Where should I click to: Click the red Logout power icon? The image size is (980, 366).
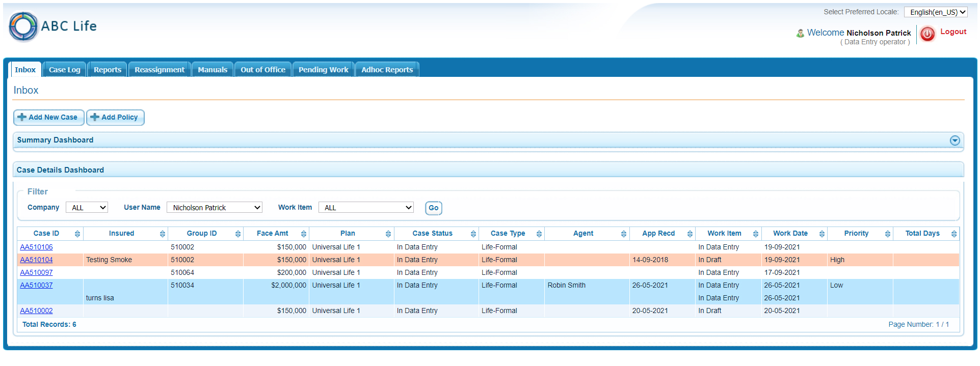(927, 34)
